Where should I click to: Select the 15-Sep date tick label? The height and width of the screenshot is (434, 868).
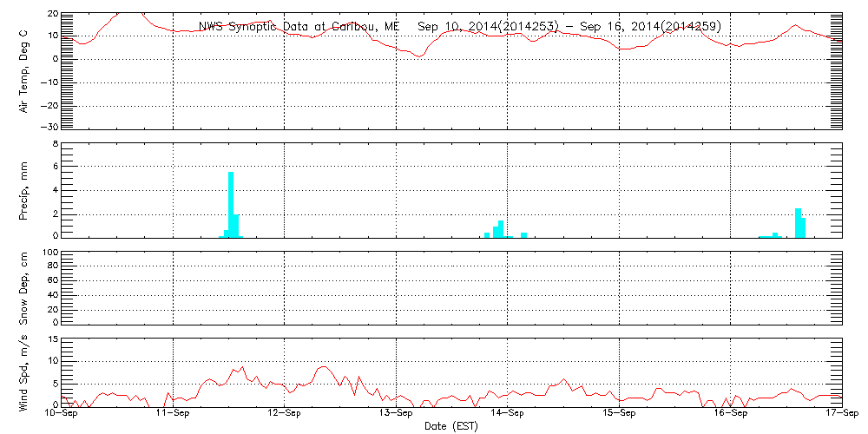tap(619, 414)
